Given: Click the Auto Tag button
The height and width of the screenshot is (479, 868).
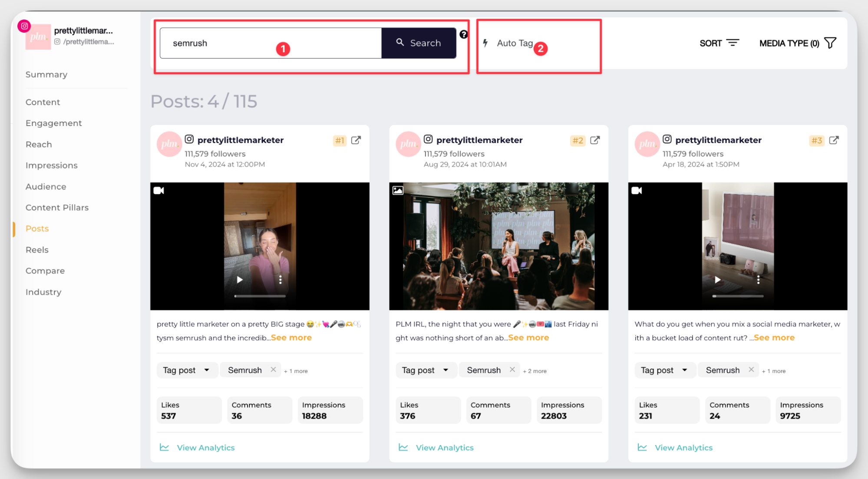Looking at the screenshot, I should click(x=508, y=43).
